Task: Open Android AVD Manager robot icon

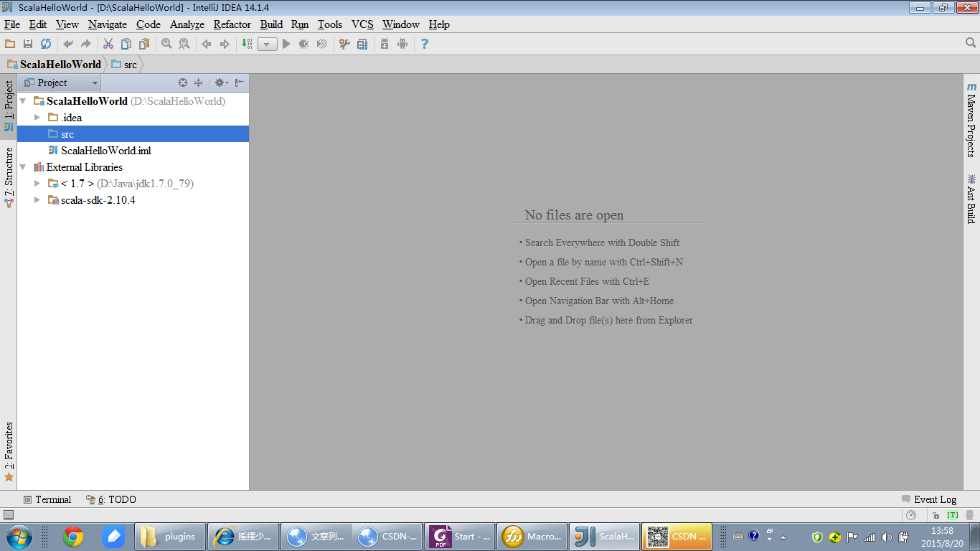Action: pos(402,44)
